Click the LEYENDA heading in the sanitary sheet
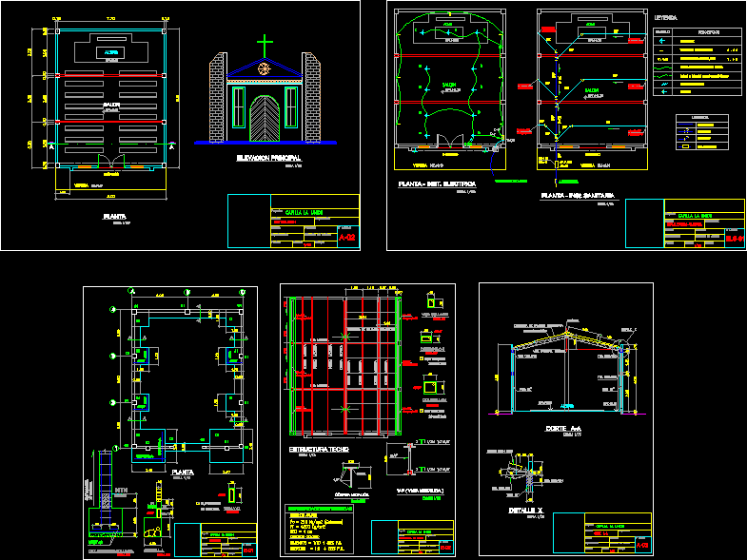The width and height of the screenshot is (747, 560). pyautogui.click(x=665, y=16)
